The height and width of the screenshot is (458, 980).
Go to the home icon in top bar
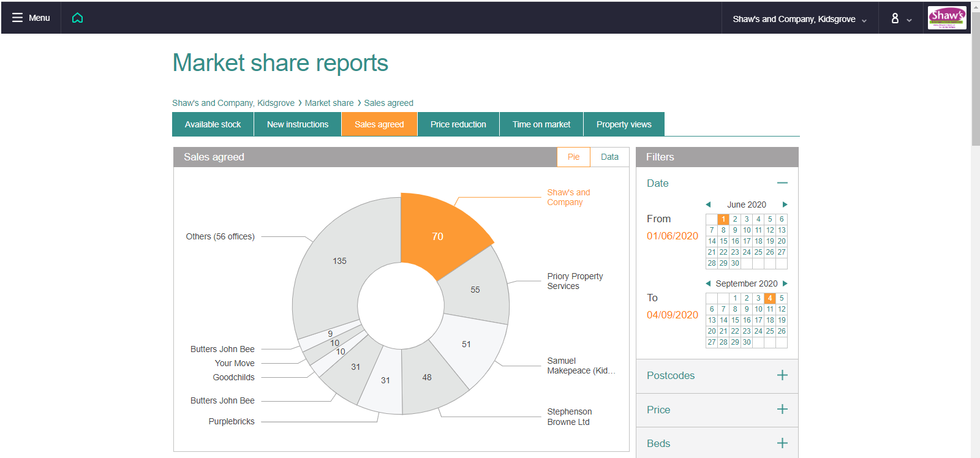(x=77, y=18)
